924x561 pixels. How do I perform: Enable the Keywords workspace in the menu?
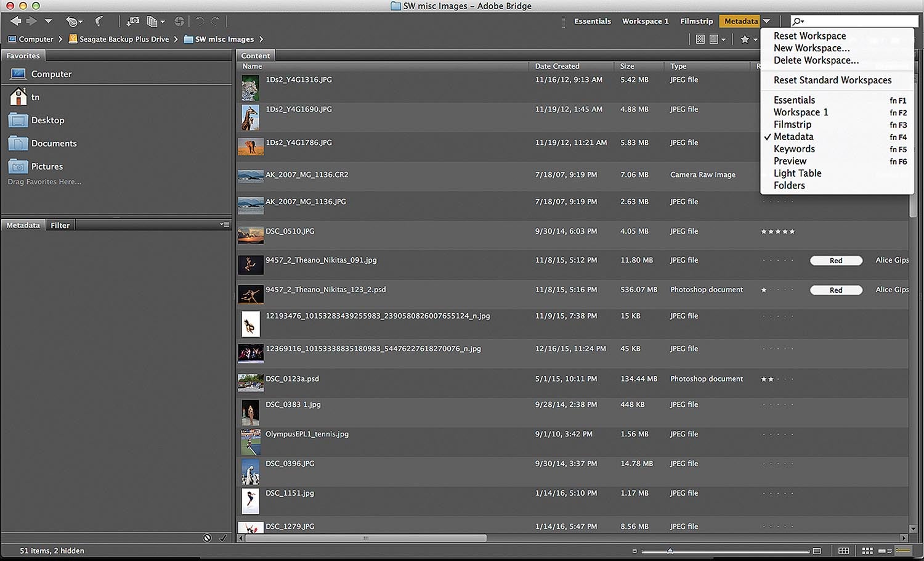pos(794,149)
